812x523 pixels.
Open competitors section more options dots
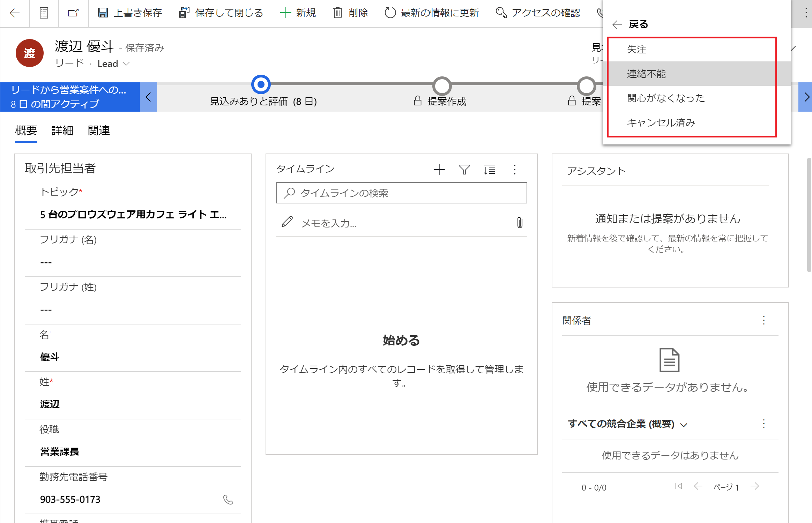click(x=764, y=424)
